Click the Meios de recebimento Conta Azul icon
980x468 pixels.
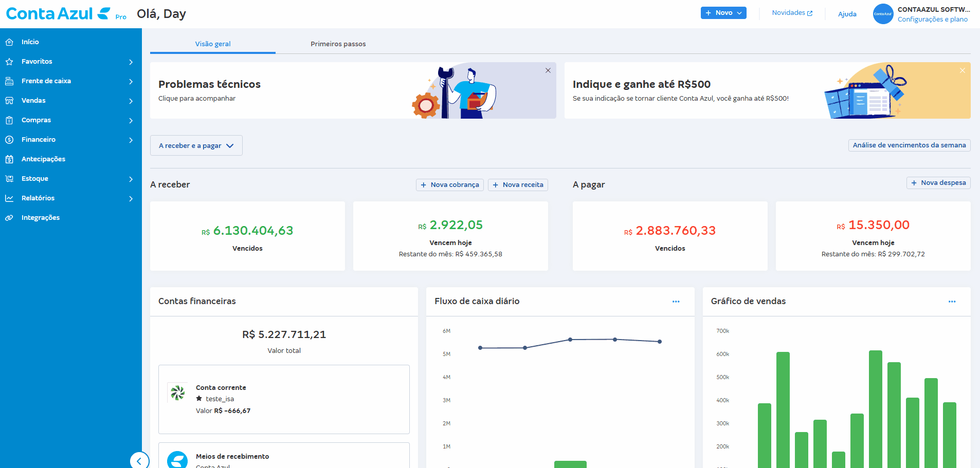coord(177,460)
